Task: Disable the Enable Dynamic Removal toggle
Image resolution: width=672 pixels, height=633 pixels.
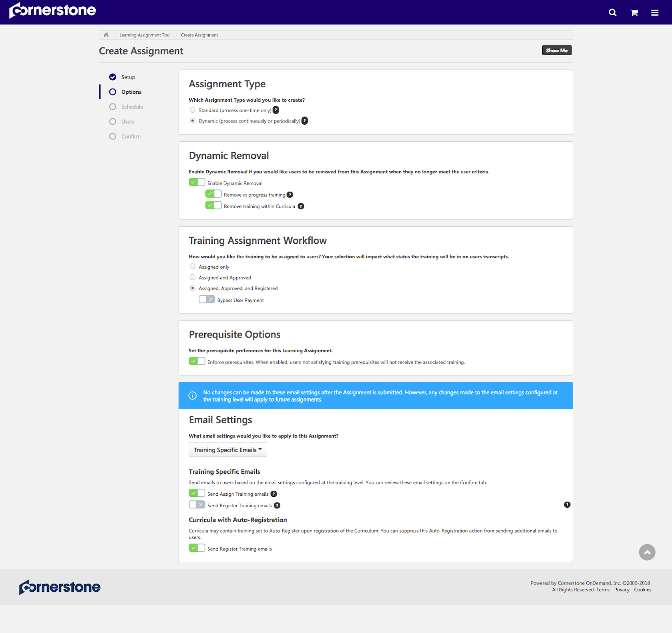Action: pyautogui.click(x=197, y=182)
